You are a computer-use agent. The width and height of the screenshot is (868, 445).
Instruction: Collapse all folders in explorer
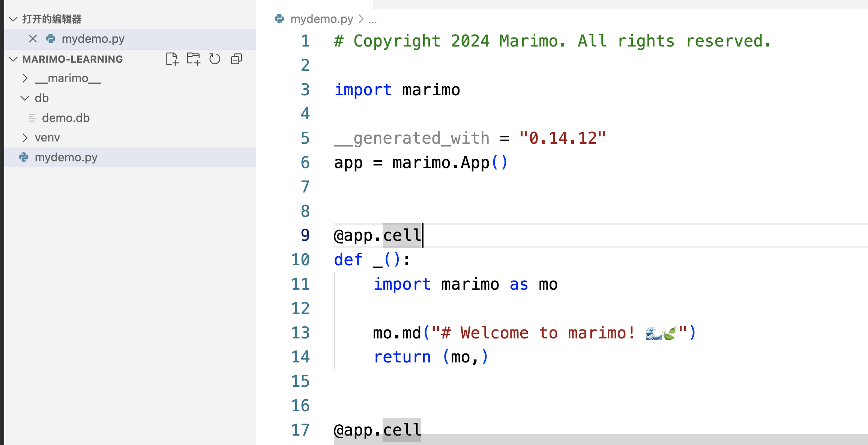(x=236, y=59)
